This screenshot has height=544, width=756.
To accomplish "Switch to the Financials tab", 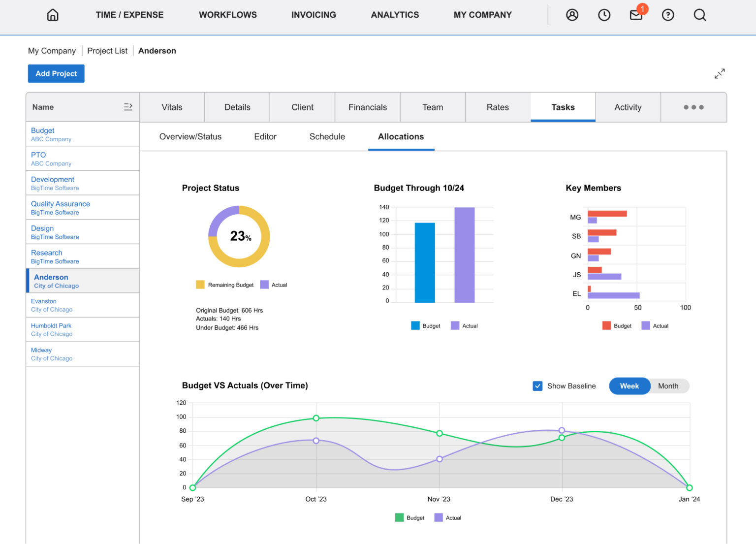I will pos(367,107).
